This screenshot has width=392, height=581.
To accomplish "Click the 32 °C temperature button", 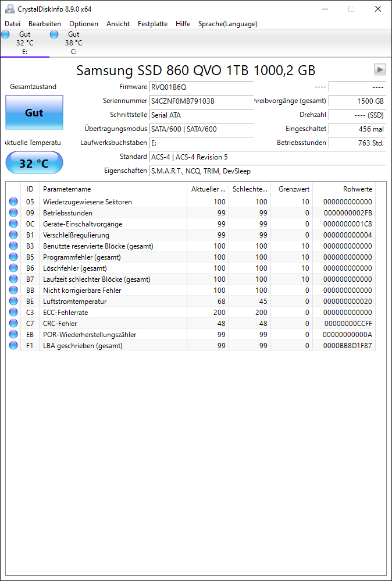I will pyautogui.click(x=34, y=162).
